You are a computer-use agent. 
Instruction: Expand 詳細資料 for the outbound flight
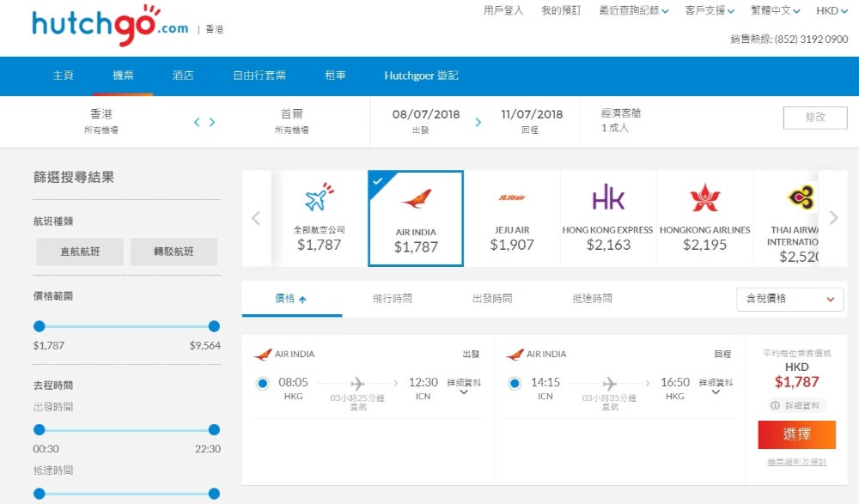[x=463, y=387]
